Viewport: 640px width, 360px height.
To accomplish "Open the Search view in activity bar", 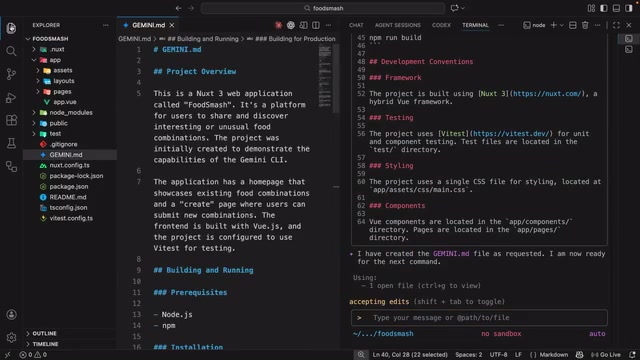I will tap(11, 51).
